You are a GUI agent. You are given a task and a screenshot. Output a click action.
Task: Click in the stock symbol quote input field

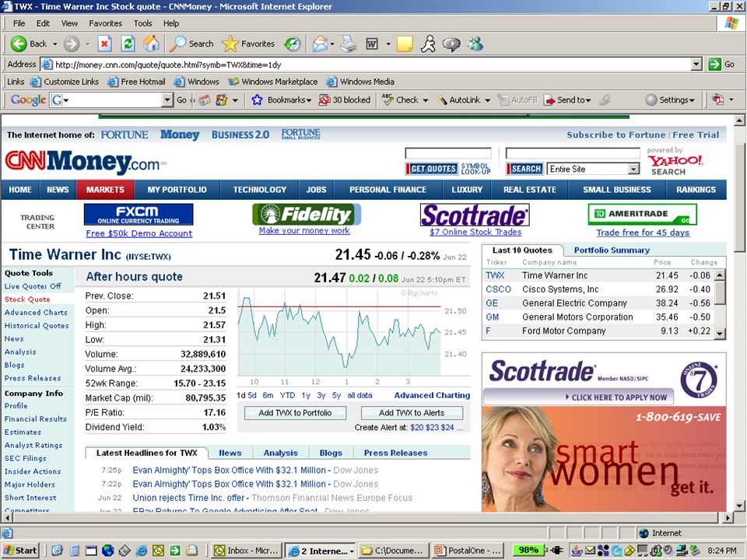[448, 153]
